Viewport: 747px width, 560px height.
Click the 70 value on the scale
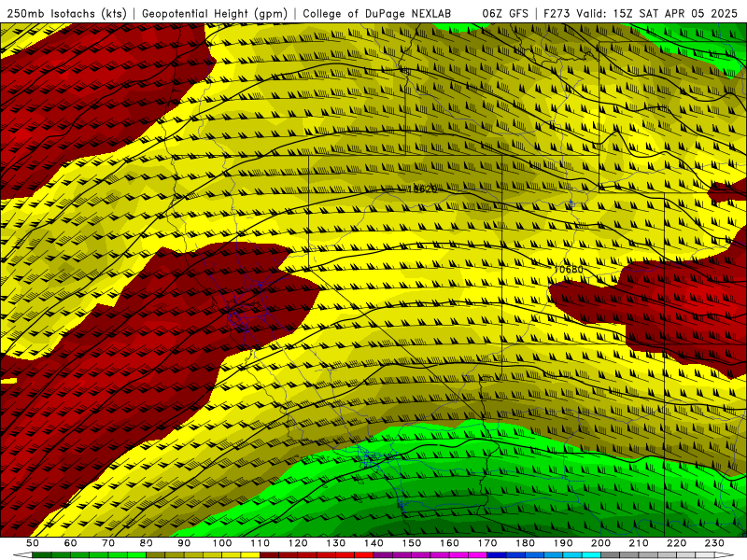(x=108, y=543)
